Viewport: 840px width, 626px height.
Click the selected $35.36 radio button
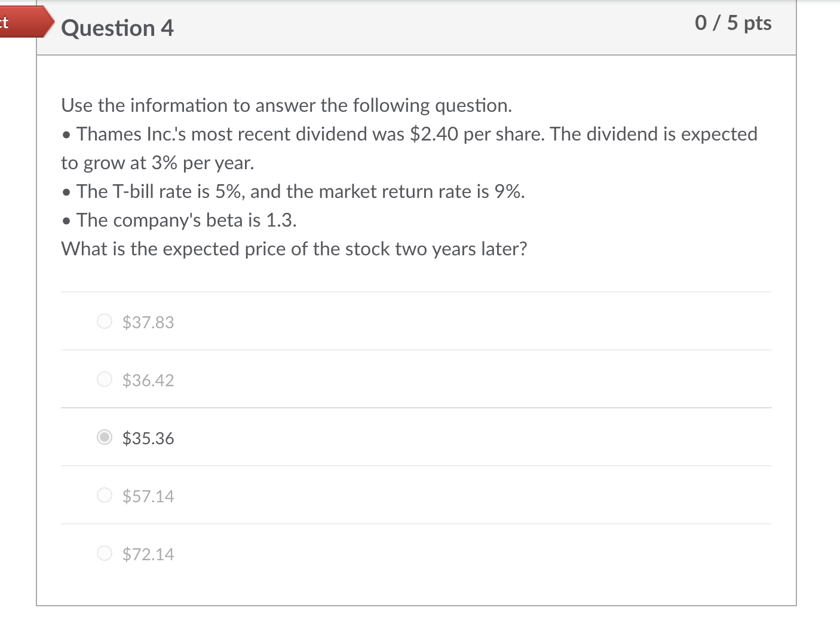(105, 438)
